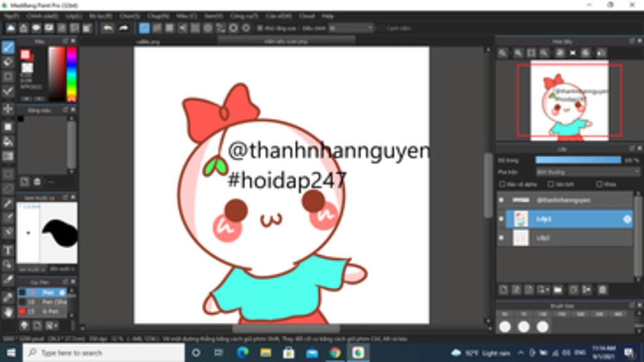644x362 pixels.
Task: Hide the @thanhnhannguyen layer
Action: pyautogui.click(x=501, y=199)
